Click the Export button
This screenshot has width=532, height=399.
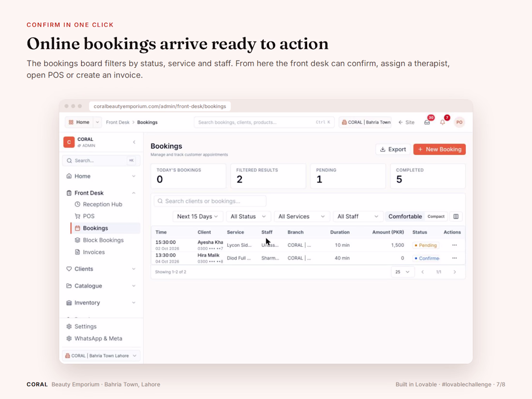click(x=393, y=149)
